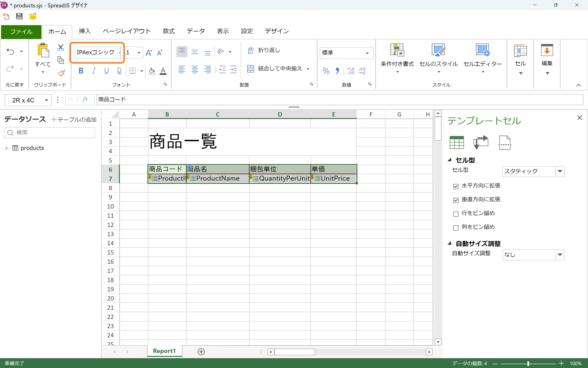Open the font size dropdown
588x368 pixels.
coord(139,53)
